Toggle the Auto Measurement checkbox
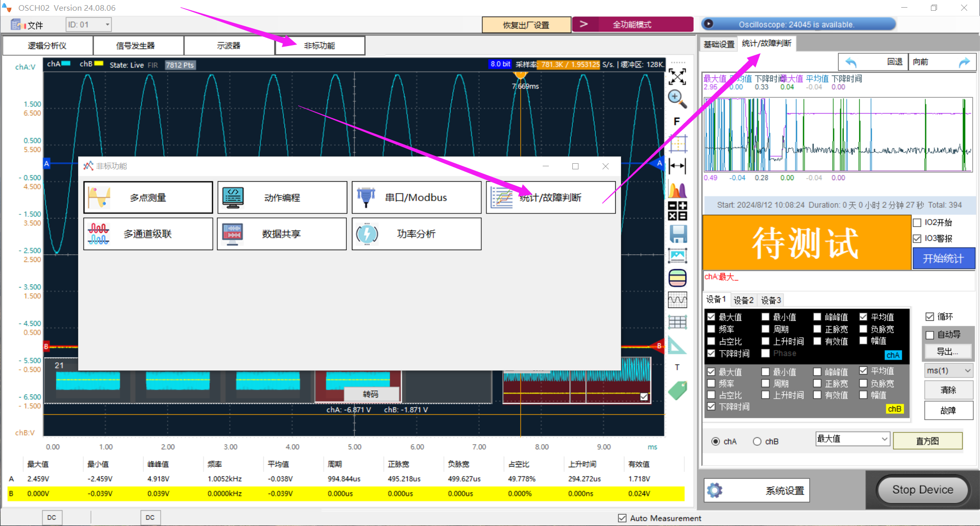 tap(622, 518)
